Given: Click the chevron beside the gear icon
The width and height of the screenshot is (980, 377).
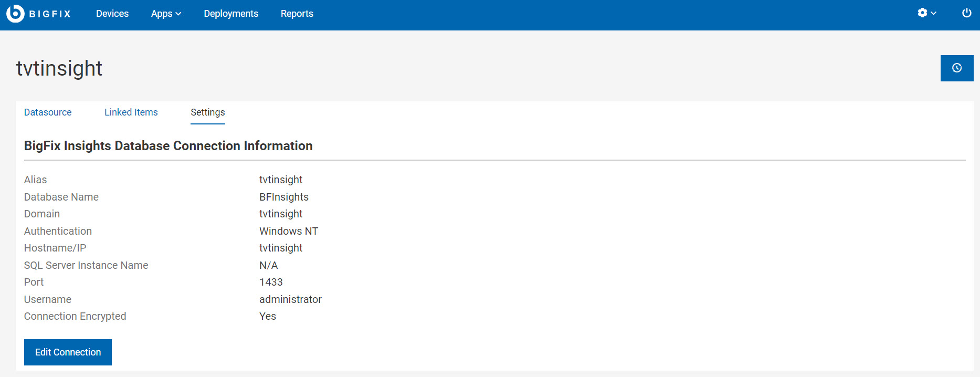Looking at the screenshot, I should click(934, 13).
